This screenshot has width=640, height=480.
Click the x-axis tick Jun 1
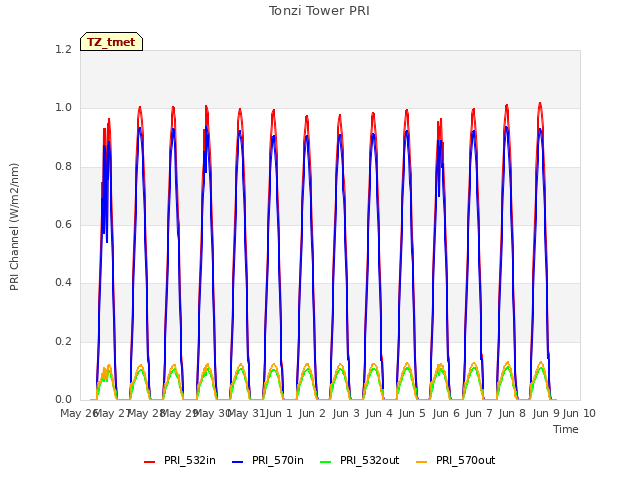click(279, 413)
